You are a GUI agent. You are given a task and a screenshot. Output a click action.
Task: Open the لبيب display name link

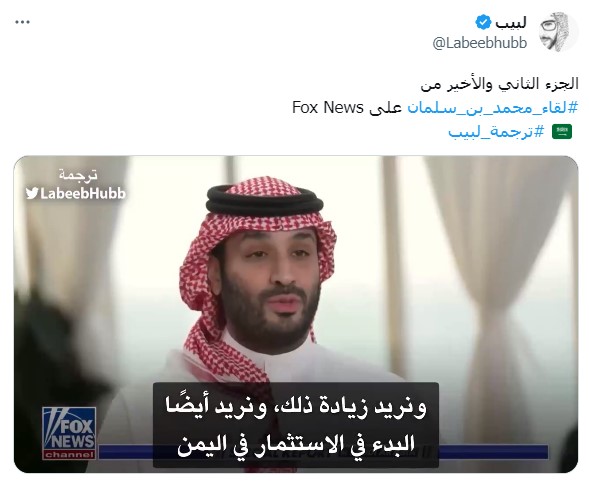point(511,22)
